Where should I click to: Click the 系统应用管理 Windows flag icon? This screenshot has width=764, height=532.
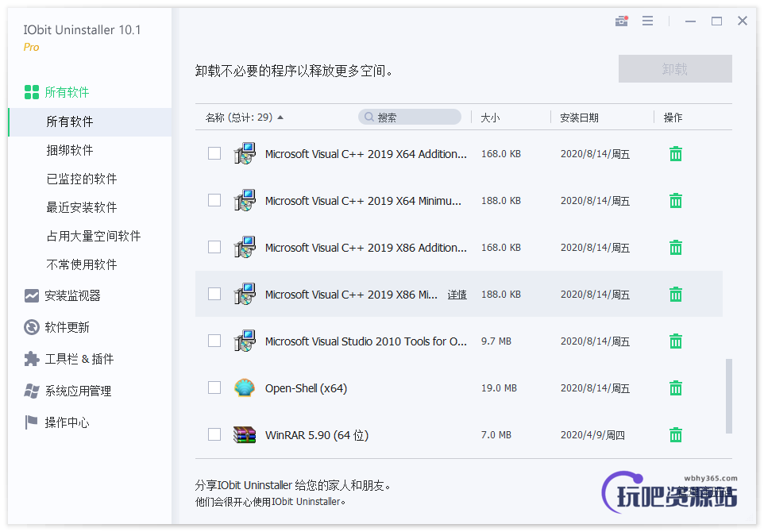coord(32,391)
